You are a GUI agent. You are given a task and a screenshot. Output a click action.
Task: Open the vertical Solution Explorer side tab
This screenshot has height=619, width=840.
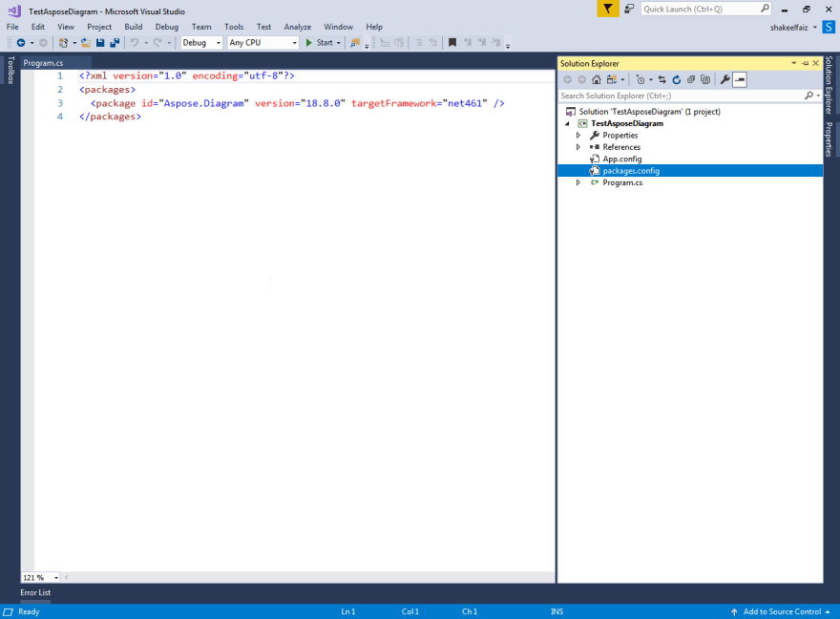829,85
